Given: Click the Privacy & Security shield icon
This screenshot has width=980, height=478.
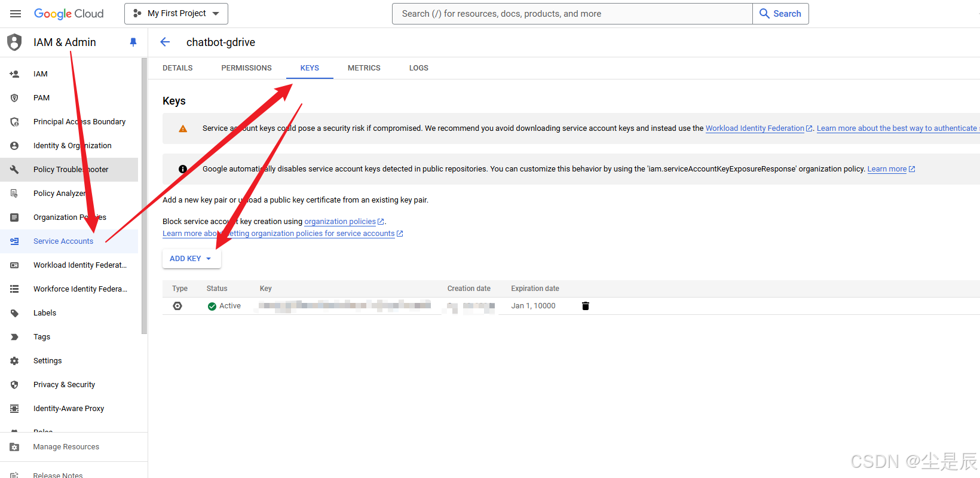Looking at the screenshot, I should 14,385.
